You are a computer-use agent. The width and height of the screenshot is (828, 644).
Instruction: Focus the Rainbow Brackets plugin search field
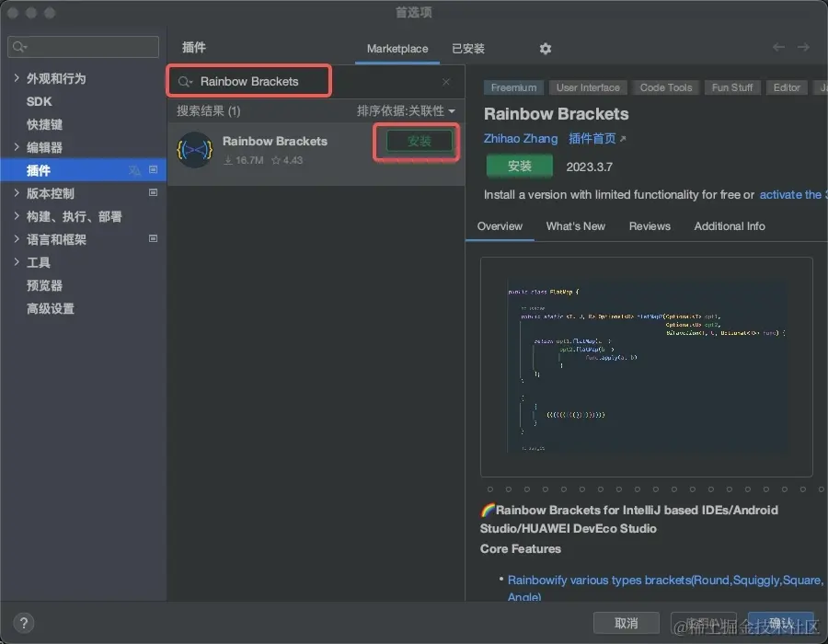point(316,82)
